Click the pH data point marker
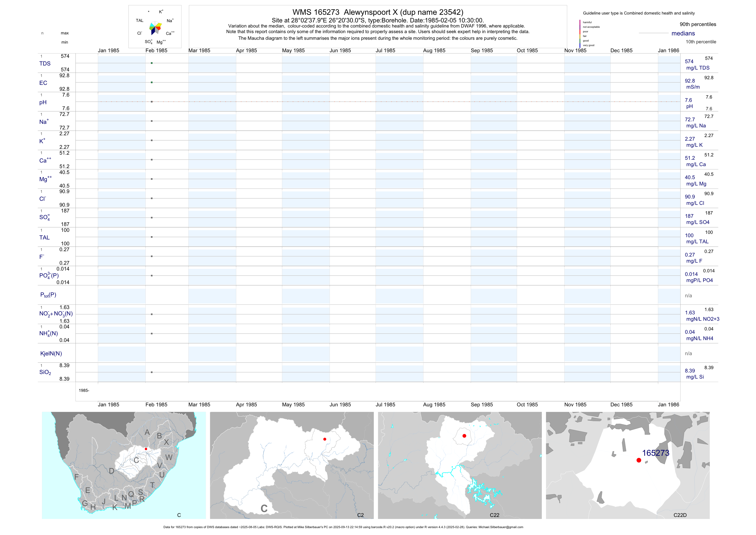Image resolution: width=756 pixels, height=535 pixels. [152, 102]
